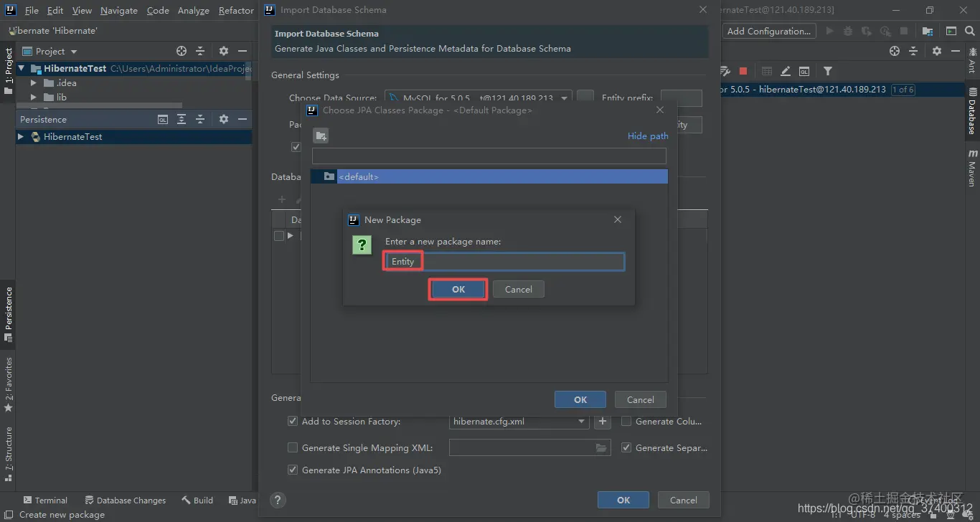Screen dimensions: 980x522
Task: Click OK in Choose JPA Classes Package
Action: (x=580, y=399)
